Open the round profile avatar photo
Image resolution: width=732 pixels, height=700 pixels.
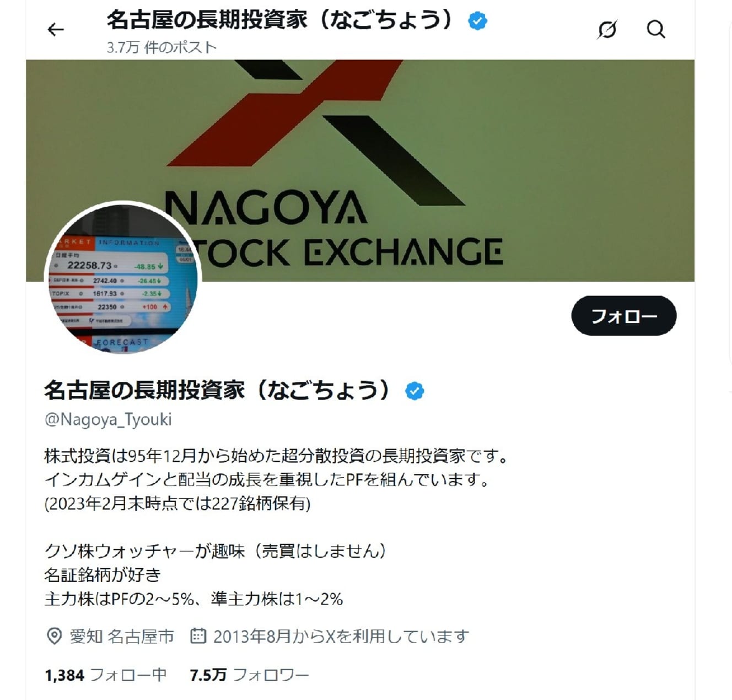(x=123, y=278)
